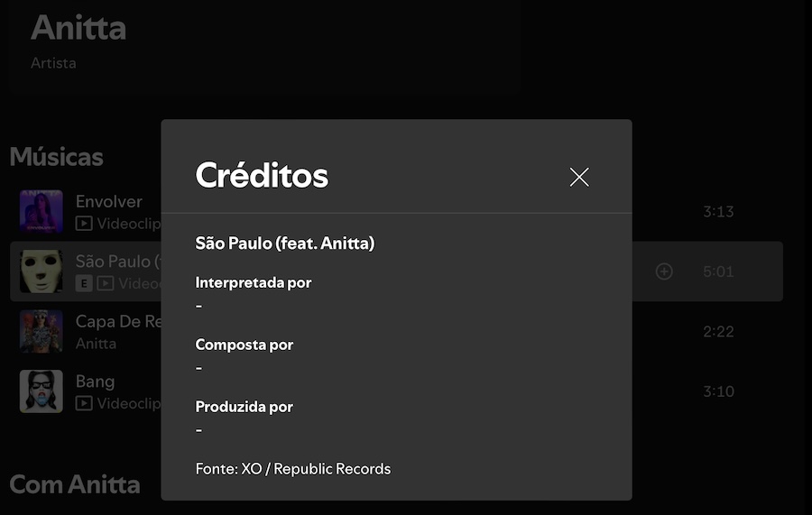This screenshot has height=515, width=812.
Task: Open the Envolver album cover thumbnail
Action: pyautogui.click(x=42, y=211)
